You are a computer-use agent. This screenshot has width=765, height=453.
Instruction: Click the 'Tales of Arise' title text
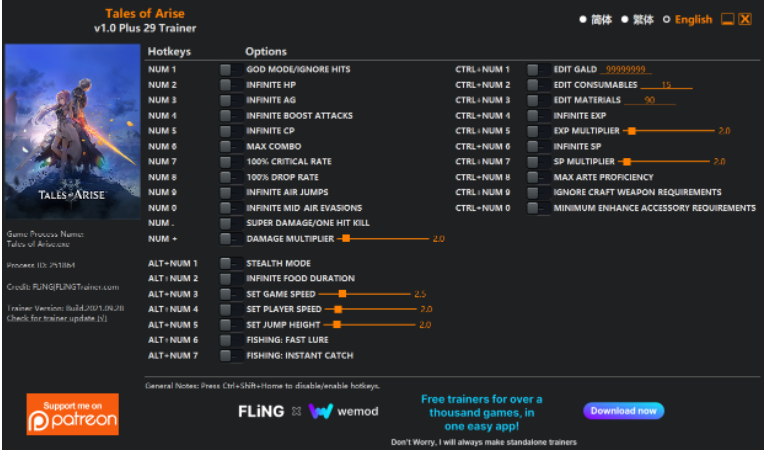tap(145, 13)
